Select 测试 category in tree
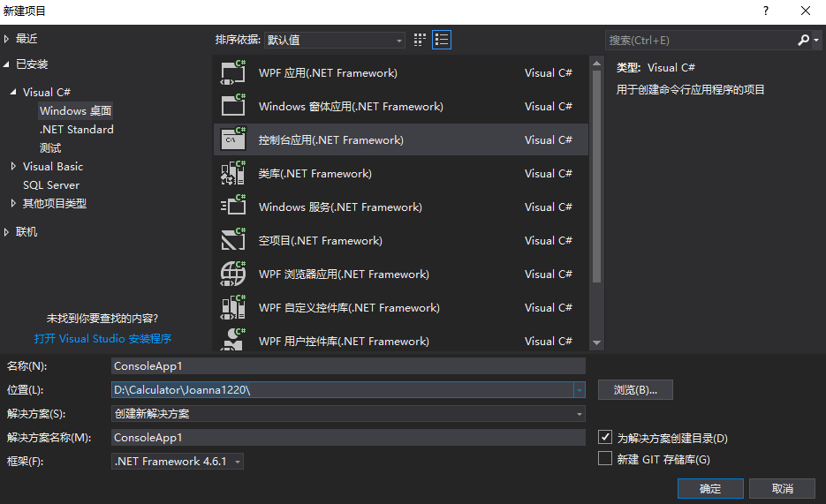 tap(50, 147)
